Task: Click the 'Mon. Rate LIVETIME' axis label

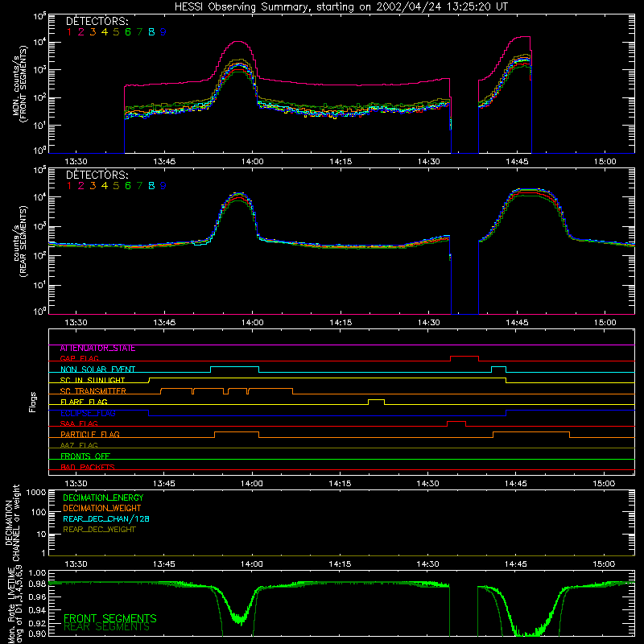Action: pos(11,605)
